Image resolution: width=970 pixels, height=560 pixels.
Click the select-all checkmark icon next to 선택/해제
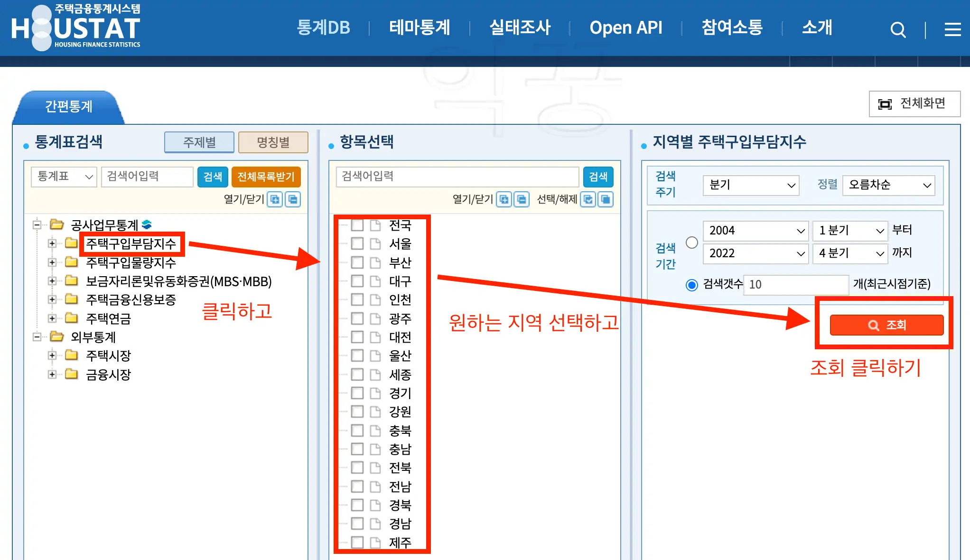(x=588, y=199)
